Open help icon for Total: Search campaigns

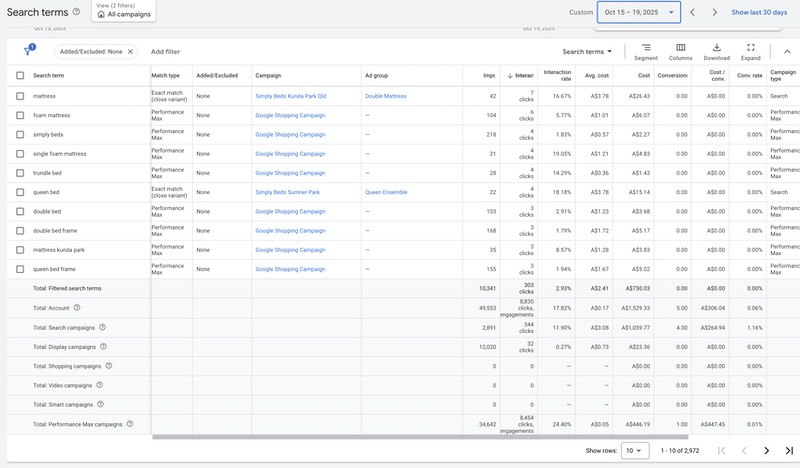coord(103,327)
